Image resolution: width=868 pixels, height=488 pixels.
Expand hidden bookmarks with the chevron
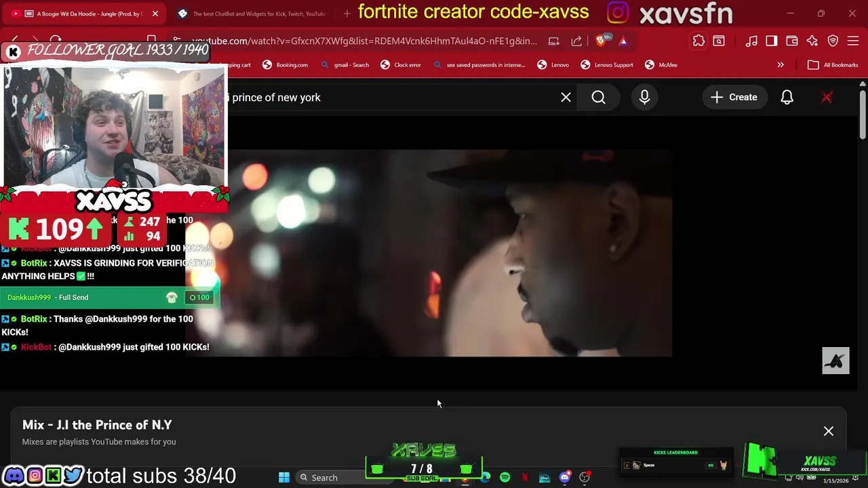781,65
